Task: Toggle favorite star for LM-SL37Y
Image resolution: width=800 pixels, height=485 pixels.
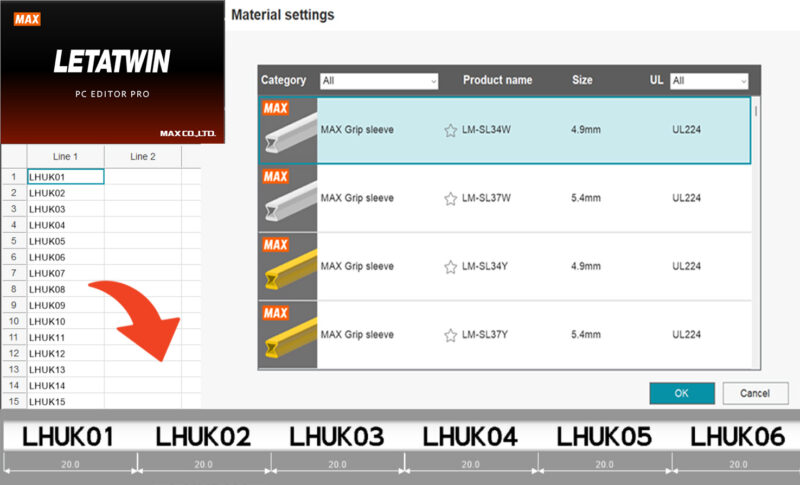Action: click(450, 334)
